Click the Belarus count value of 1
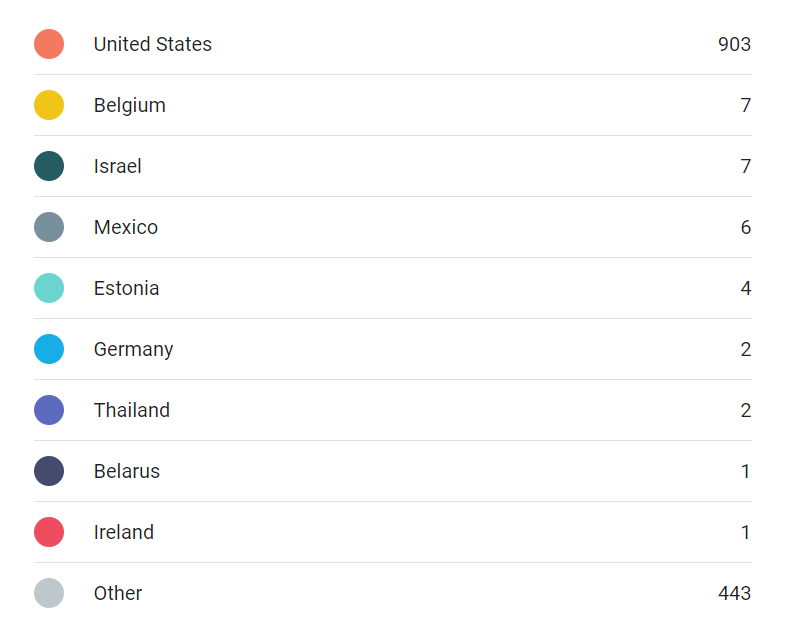 (x=745, y=471)
